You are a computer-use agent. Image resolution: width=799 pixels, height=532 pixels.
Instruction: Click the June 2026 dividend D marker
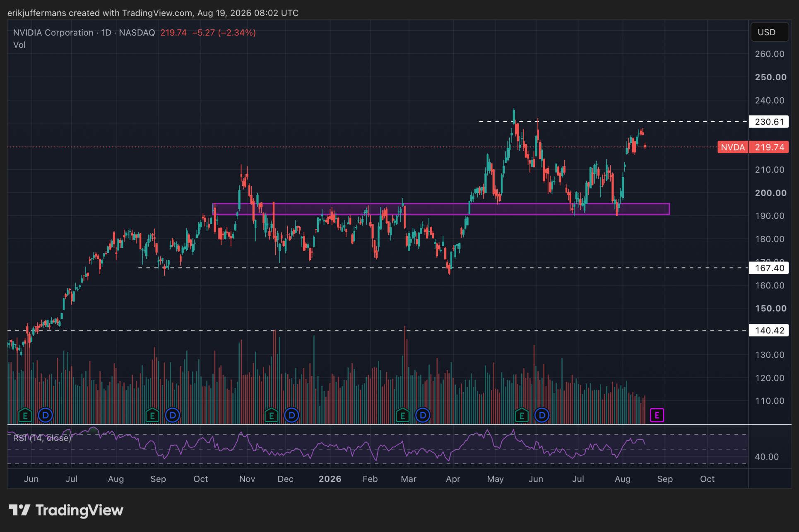point(542,415)
